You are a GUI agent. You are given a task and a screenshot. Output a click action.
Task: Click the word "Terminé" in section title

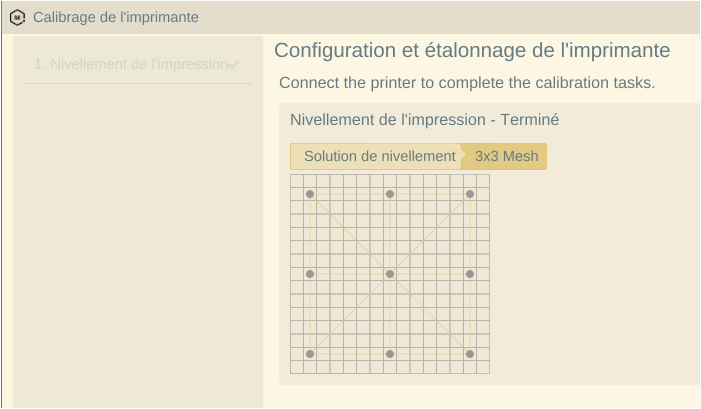[x=528, y=120]
